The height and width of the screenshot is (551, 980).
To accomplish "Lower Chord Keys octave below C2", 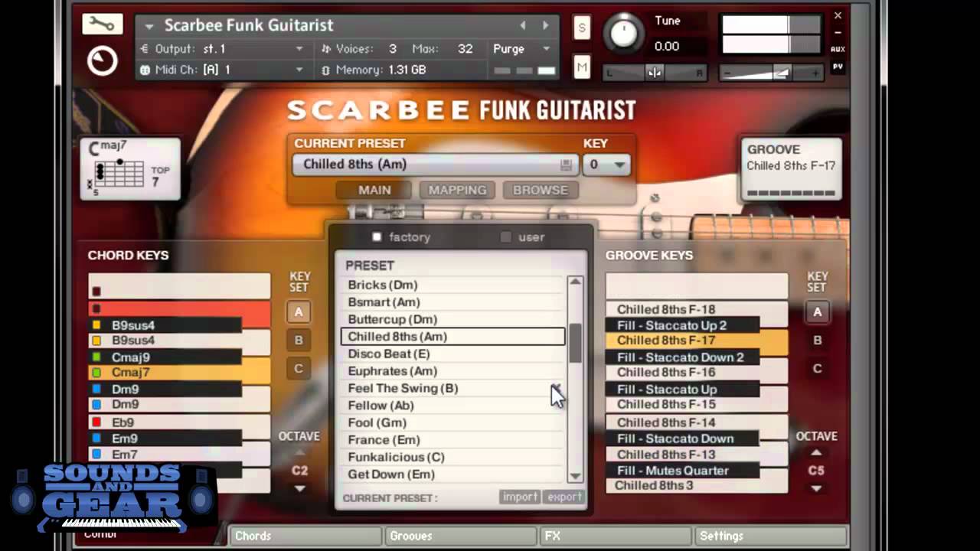I will [x=299, y=488].
